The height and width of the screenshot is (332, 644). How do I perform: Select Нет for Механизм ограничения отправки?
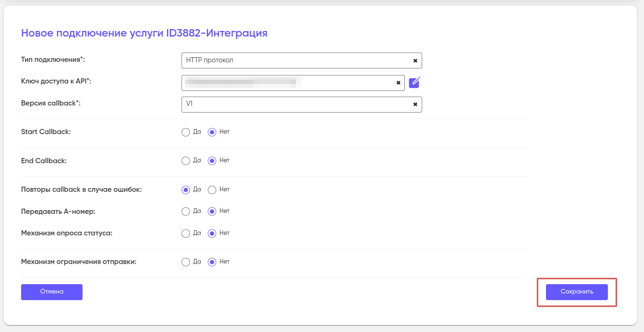click(x=212, y=262)
